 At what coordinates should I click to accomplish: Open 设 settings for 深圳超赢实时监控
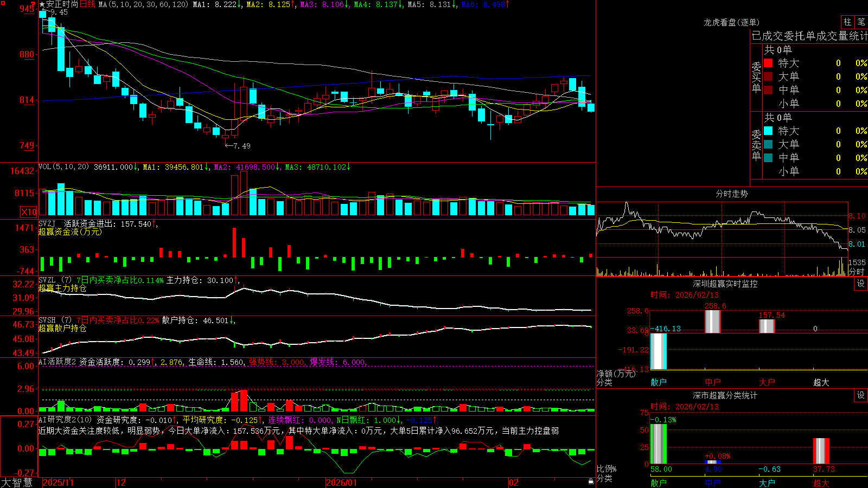click(x=861, y=284)
